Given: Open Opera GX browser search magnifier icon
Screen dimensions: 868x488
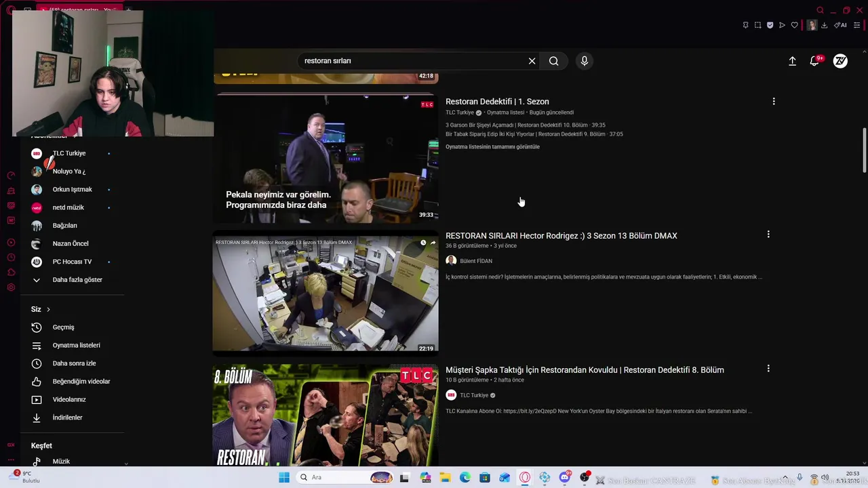Looking at the screenshot, I should [820, 10].
